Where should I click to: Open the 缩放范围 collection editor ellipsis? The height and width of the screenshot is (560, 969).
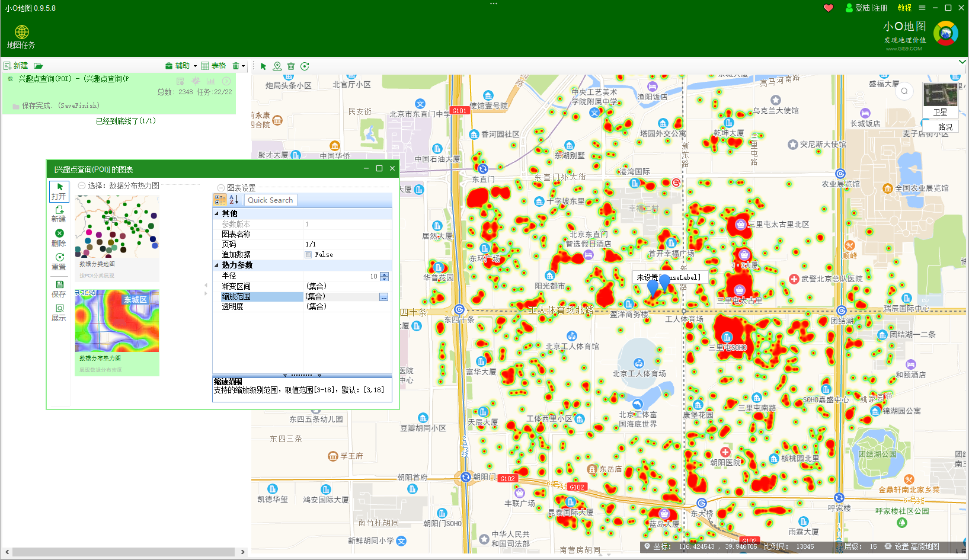point(384,297)
